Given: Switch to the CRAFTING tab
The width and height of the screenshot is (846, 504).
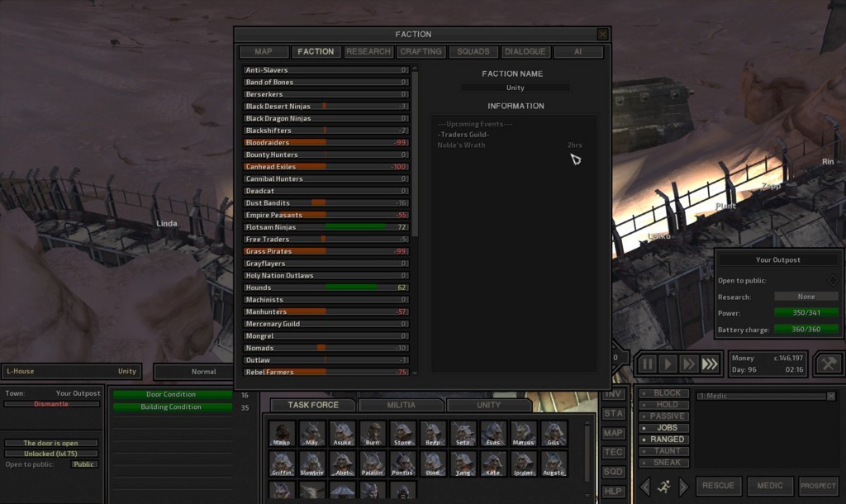Looking at the screenshot, I should [x=421, y=52].
